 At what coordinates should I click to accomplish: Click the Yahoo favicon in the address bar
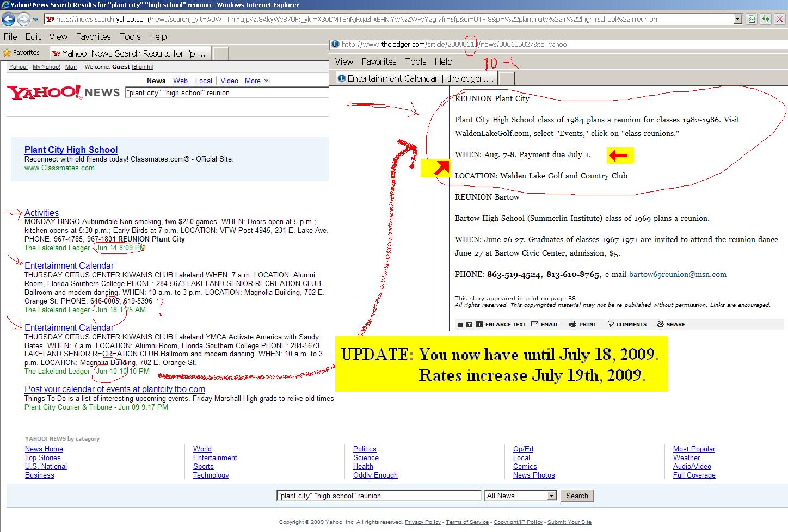[x=50, y=20]
